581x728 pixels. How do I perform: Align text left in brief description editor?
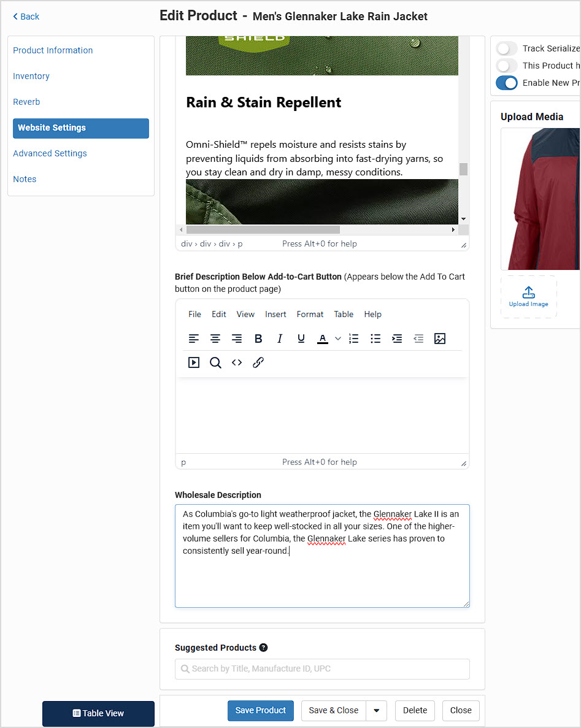pyautogui.click(x=194, y=339)
